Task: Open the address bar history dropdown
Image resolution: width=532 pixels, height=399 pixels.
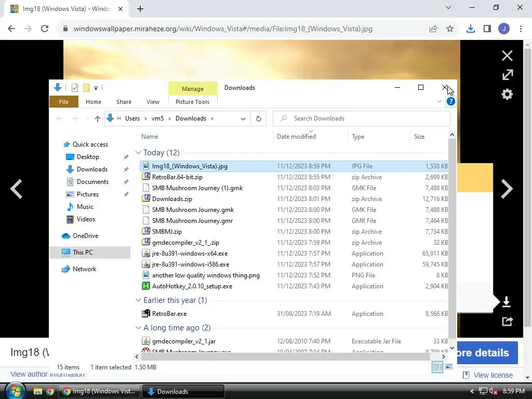Action: point(243,119)
